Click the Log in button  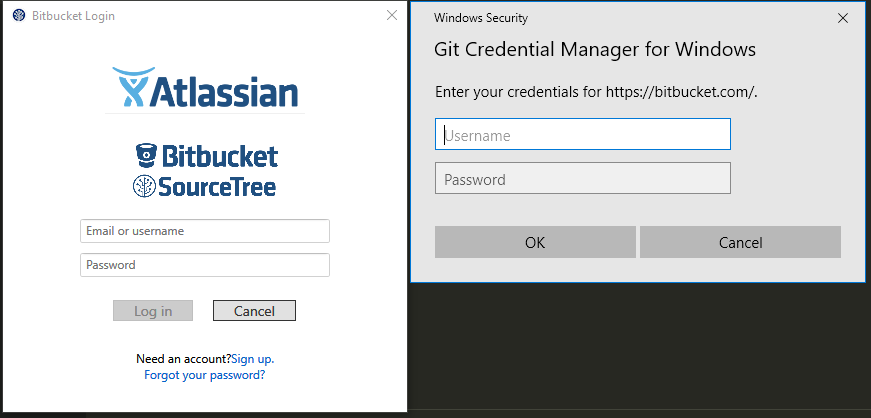pyautogui.click(x=153, y=311)
